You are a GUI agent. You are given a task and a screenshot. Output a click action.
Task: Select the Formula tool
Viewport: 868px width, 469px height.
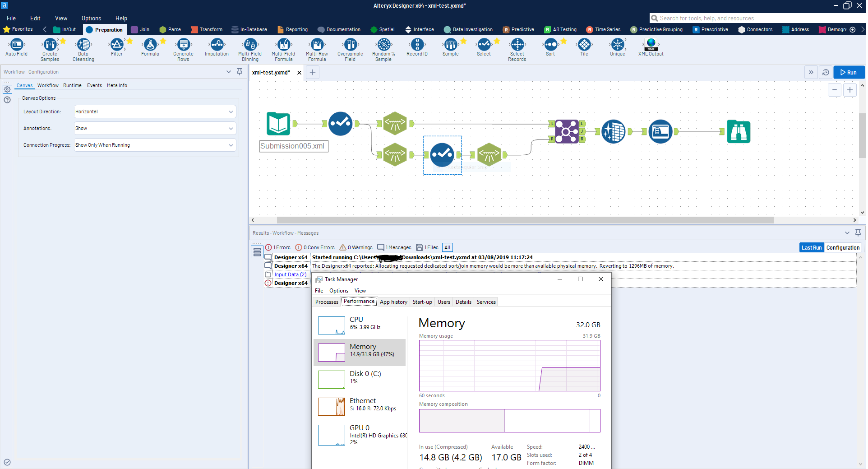(x=150, y=47)
